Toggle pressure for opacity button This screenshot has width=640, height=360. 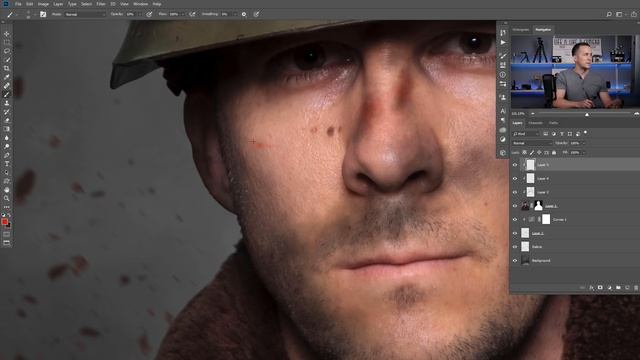coord(149,14)
